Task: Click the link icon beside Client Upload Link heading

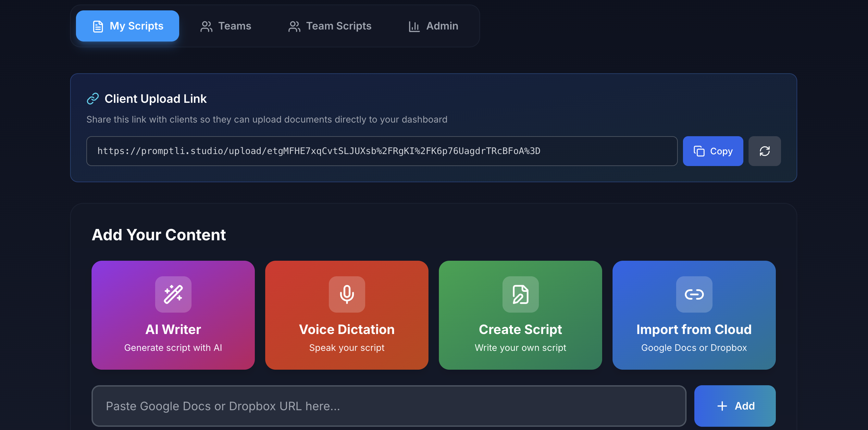Action: [x=93, y=98]
